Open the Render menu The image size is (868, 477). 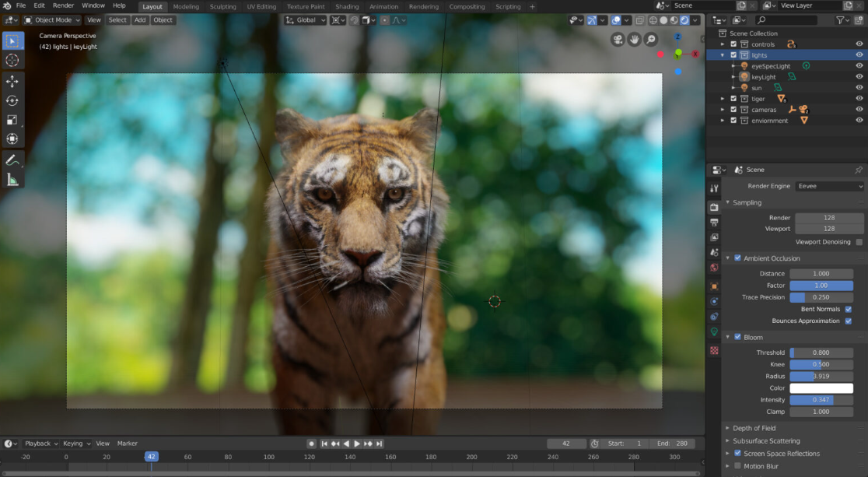(x=62, y=5)
